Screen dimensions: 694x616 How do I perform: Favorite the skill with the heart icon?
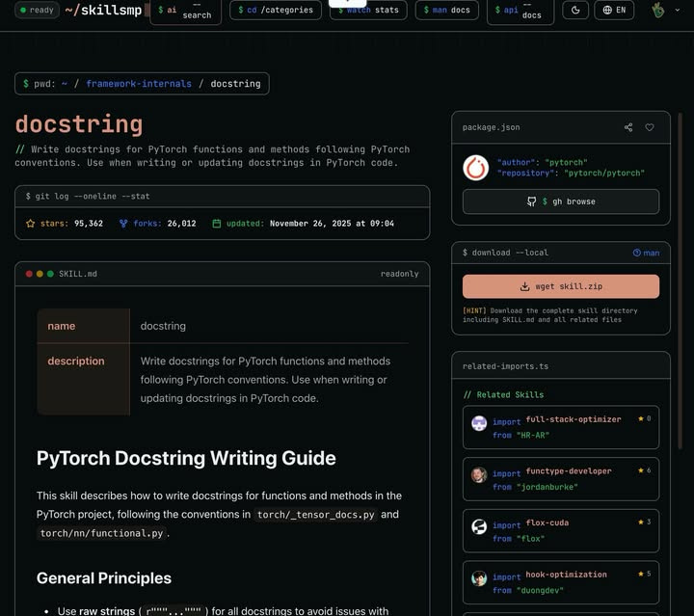[650, 127]
